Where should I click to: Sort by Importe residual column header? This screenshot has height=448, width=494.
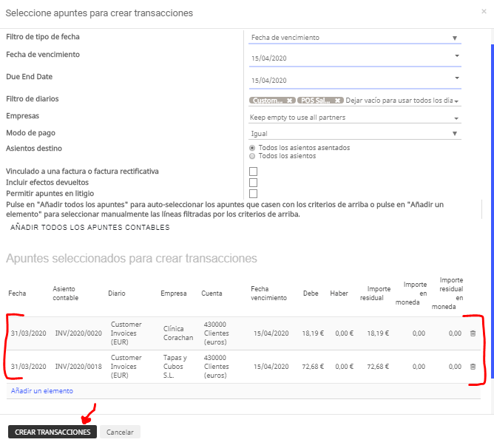(x=375, y=293)
